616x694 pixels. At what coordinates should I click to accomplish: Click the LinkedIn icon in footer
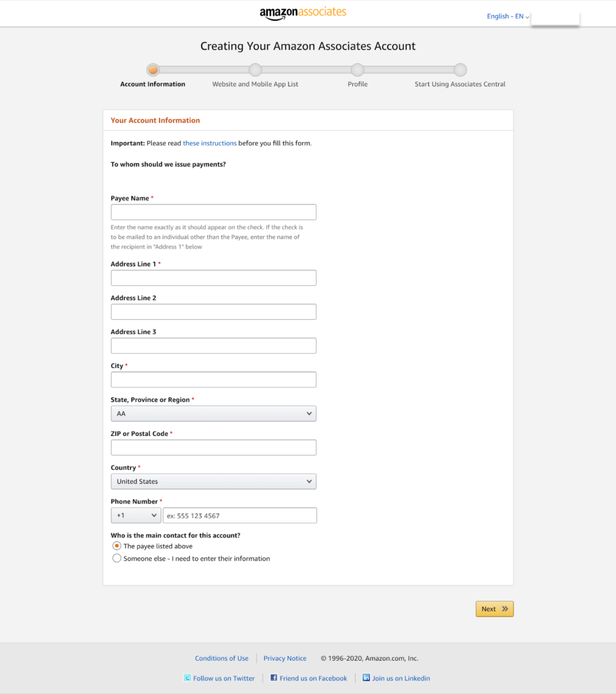coord(365,678)
